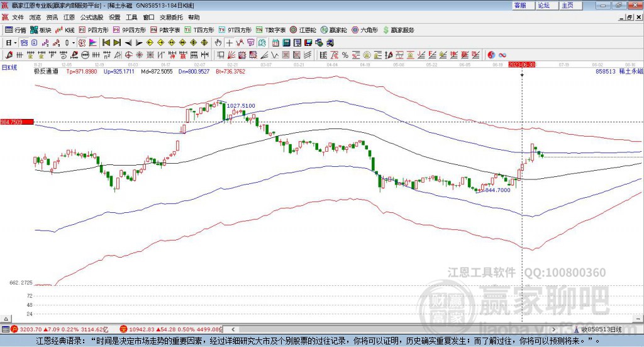
Task: Toggle the crosshair cursor tool
Action: coord(229,43)
